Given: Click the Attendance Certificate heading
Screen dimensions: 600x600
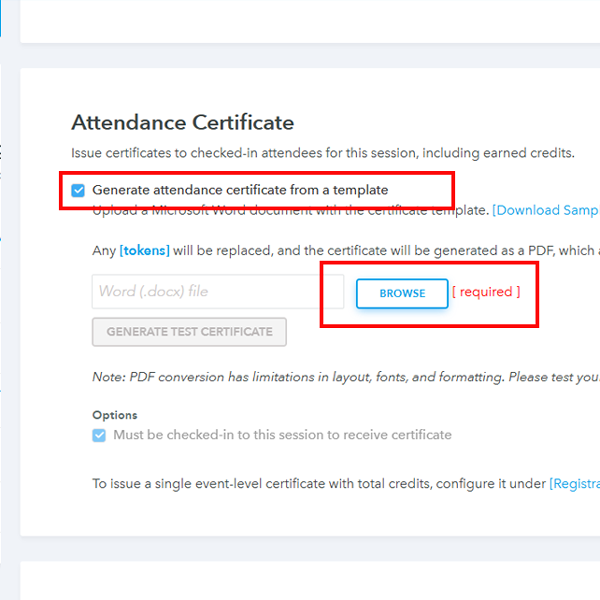Looking at the screenshot, I should pos(183,123).
